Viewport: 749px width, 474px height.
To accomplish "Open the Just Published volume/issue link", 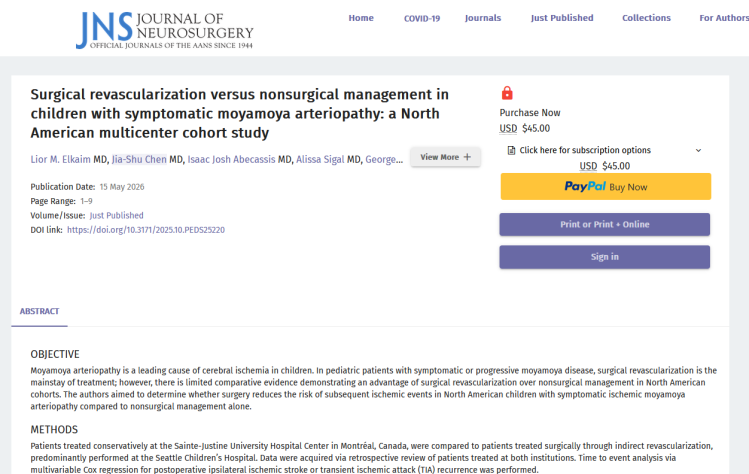I will (x=117, y=215).
